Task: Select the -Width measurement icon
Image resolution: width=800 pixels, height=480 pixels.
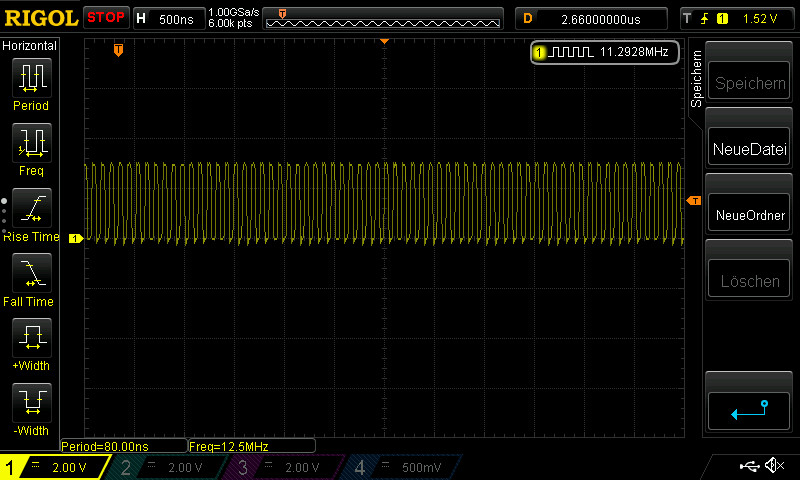Action: coord(32,402)
